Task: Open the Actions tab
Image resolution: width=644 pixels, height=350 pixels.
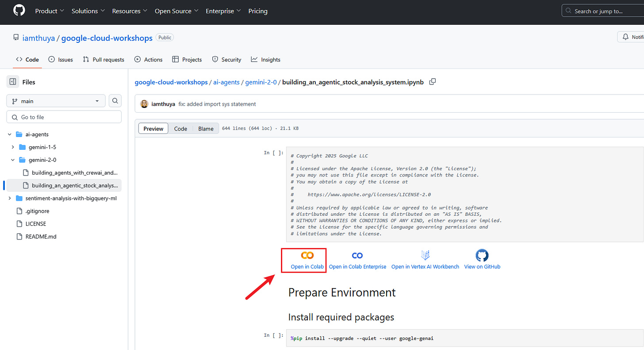Action: pos(148,59)
